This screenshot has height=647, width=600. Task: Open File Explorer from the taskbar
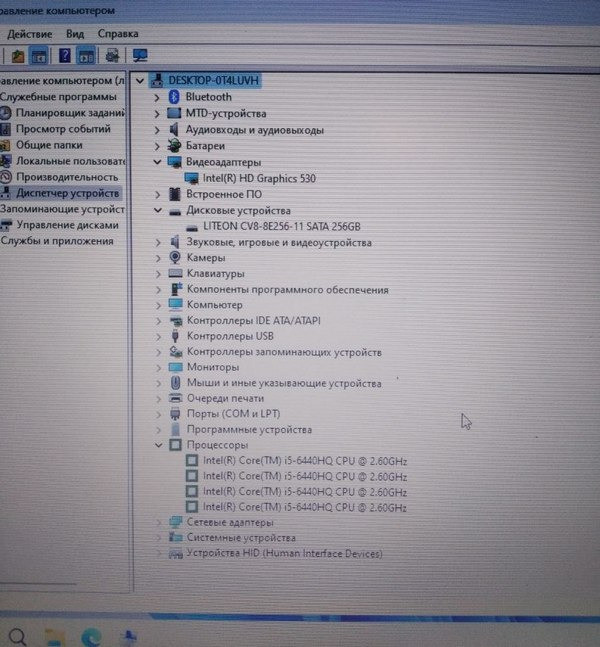click(x=54, y=637)
